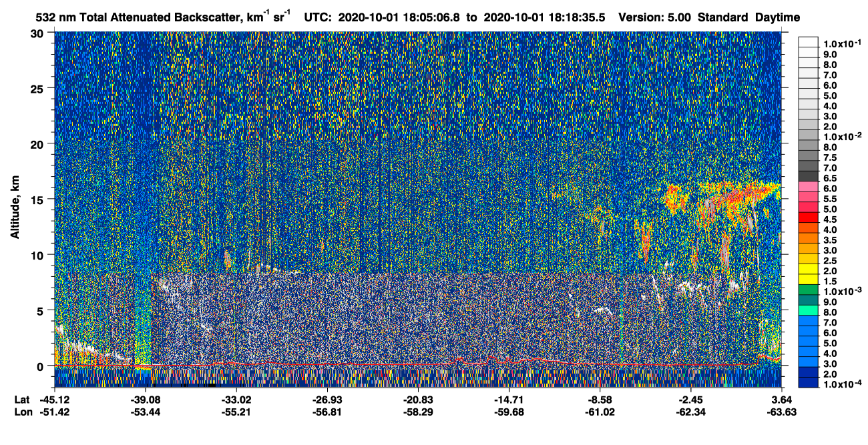Screen dimensions: 868x445
Task: Click latitude value -8.58
Action: pos(600,399)
